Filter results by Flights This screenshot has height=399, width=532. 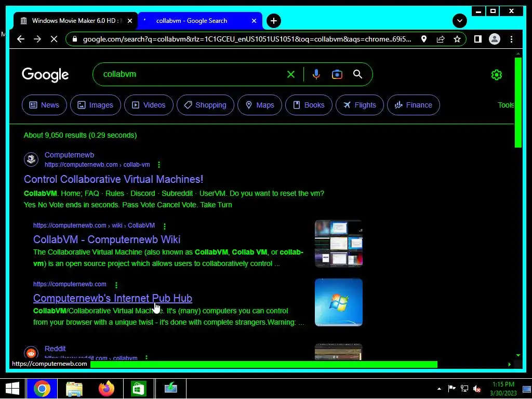tap(360, 105)
